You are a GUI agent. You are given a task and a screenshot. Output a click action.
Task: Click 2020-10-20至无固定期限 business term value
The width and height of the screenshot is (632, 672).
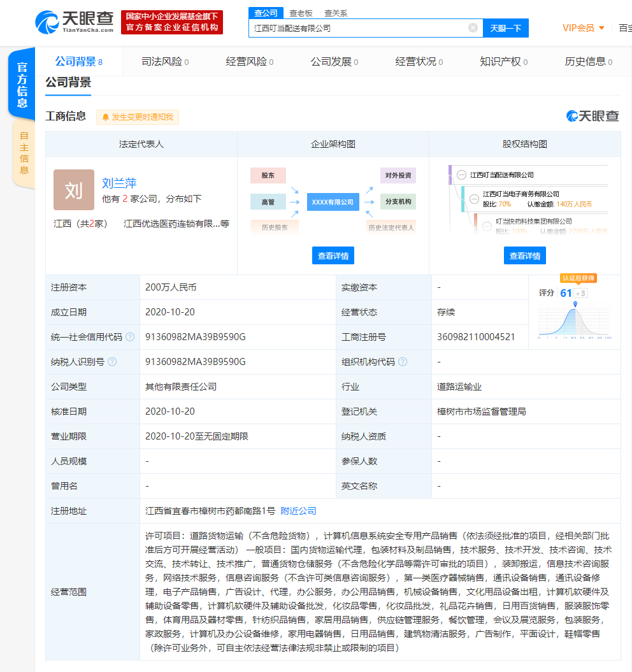point(197,436)
